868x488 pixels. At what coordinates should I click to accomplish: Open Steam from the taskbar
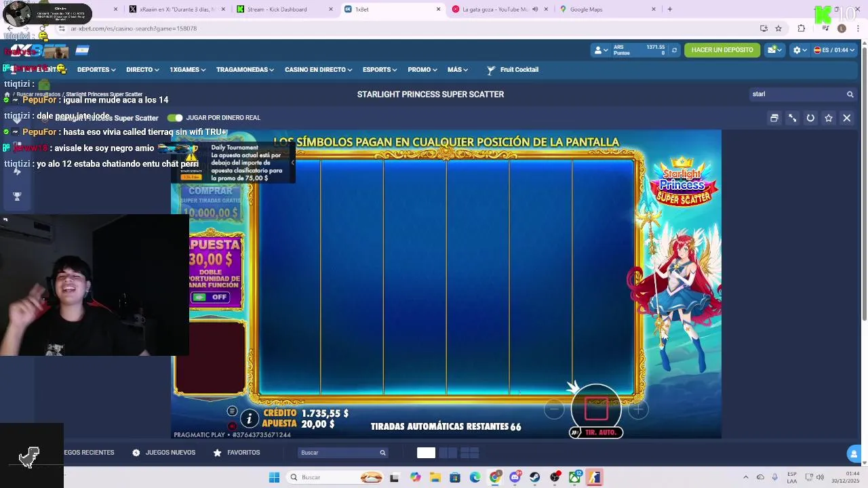pyautogui.click(x=535, y=477)
